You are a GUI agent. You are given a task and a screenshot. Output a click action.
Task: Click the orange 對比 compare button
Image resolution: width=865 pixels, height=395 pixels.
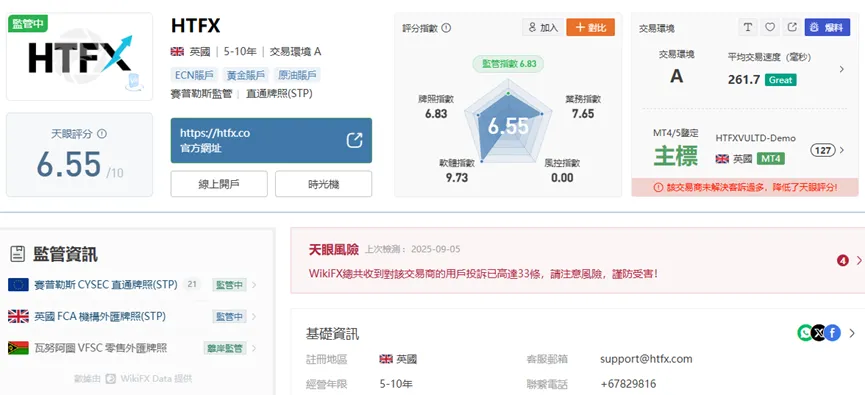[x=590, y=27]
